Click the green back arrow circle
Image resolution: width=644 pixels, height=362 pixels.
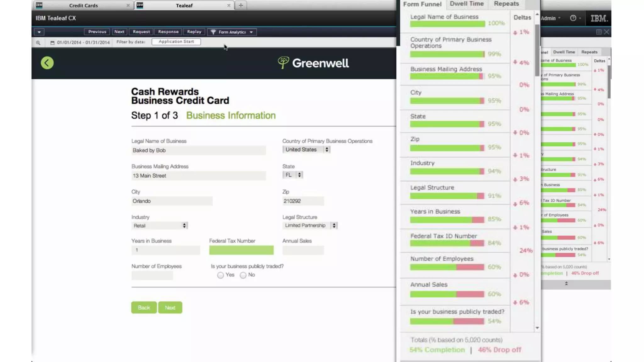tap(47, 63)
